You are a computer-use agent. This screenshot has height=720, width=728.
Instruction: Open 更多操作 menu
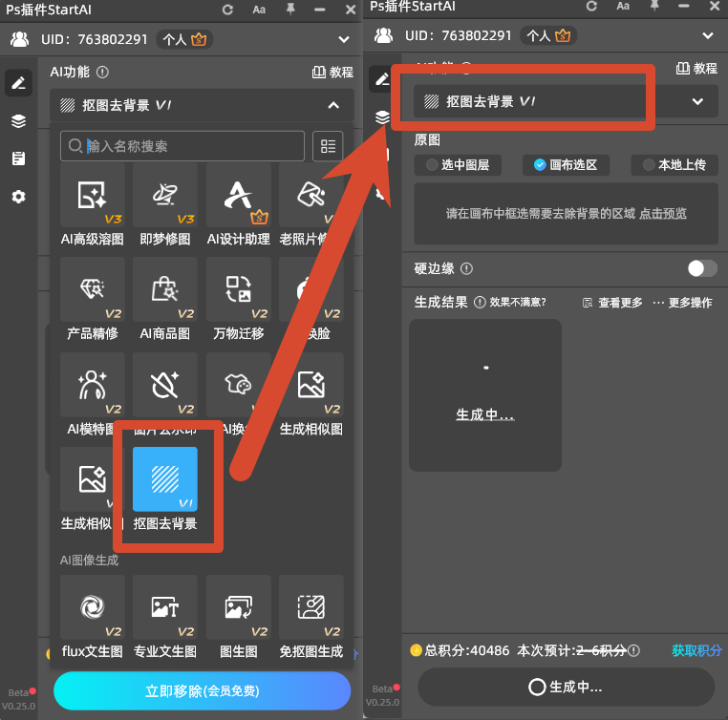[x=682, y=303]
